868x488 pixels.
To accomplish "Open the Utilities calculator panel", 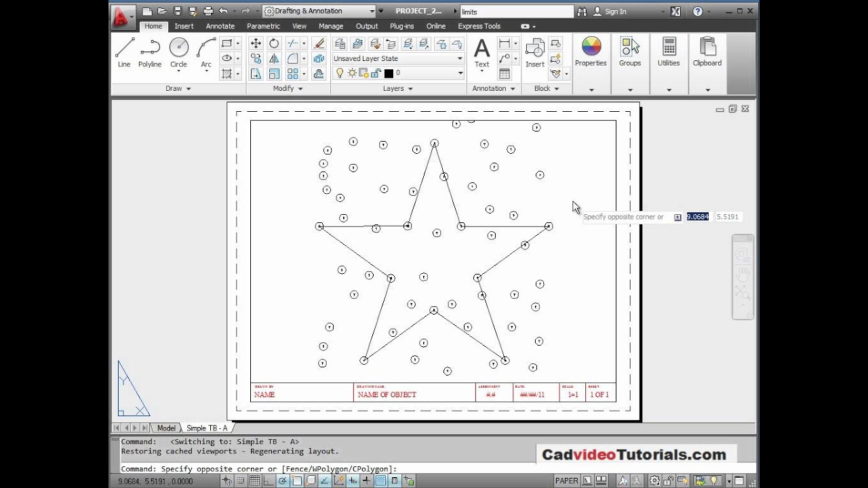I will pyautogui.click(x=669, y=53).
